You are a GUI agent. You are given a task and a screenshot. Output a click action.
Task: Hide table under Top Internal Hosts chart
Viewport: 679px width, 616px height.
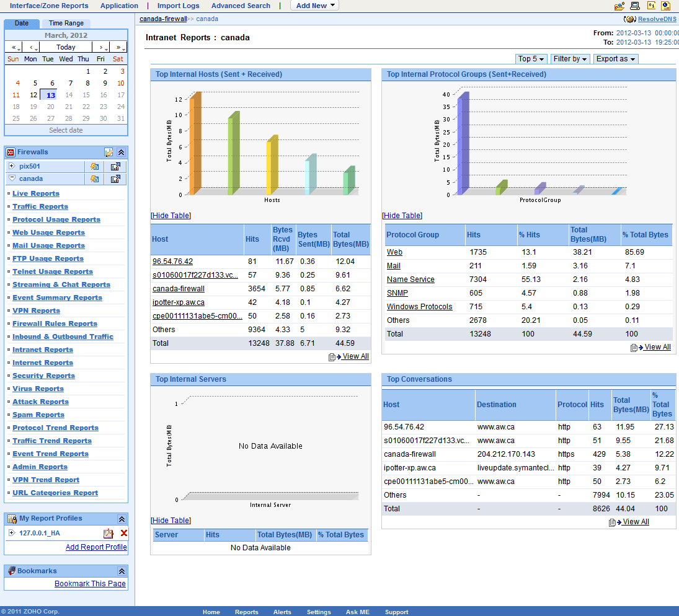point(171,216)
